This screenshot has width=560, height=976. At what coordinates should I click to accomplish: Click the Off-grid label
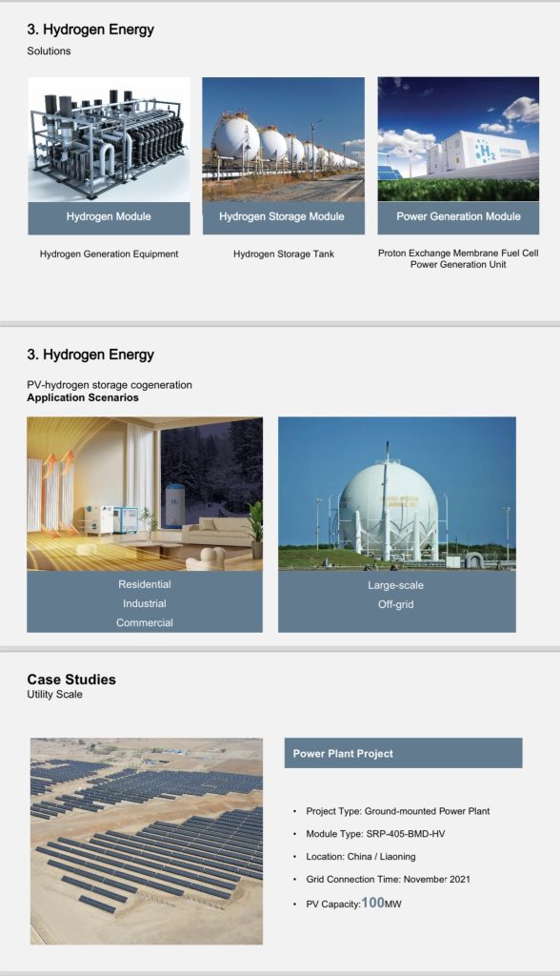point(396,604)
